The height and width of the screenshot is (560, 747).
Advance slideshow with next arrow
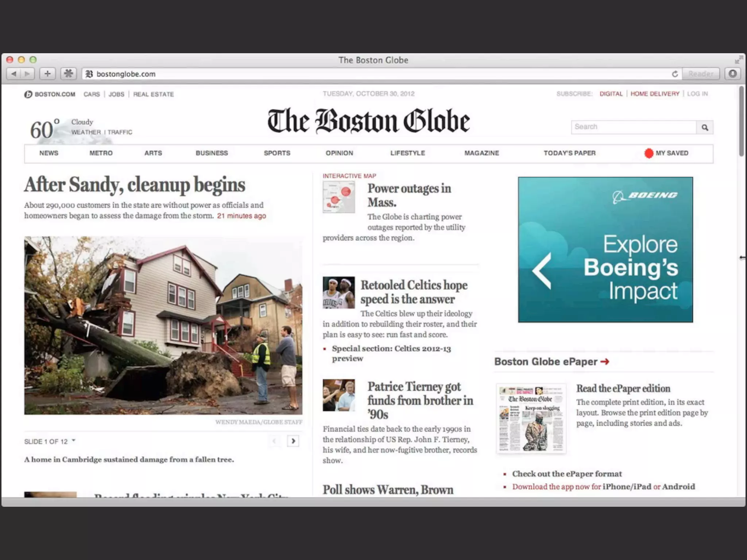(x=293, y=441)
